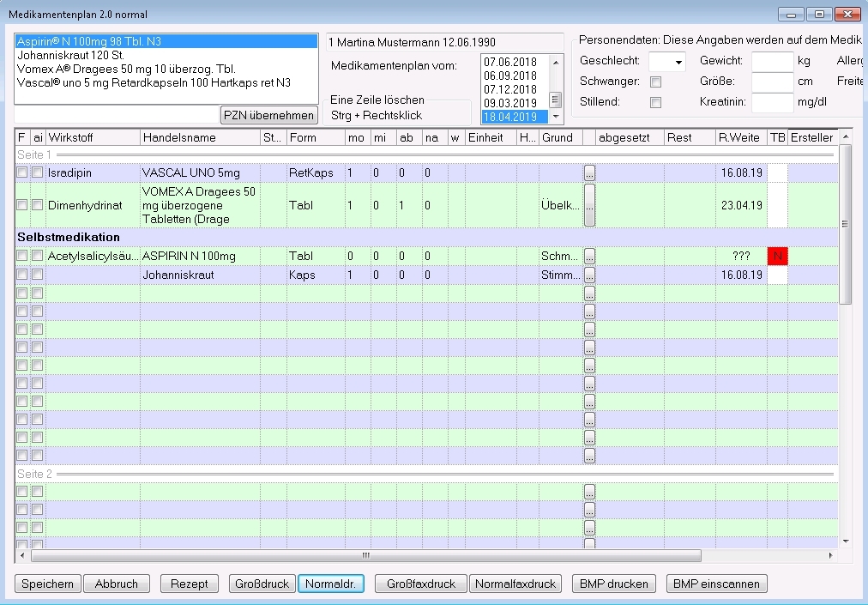Focus the Kreatinin input field
Image resolution: width=868 pixels, height=605 pixels.
(772, 102)
